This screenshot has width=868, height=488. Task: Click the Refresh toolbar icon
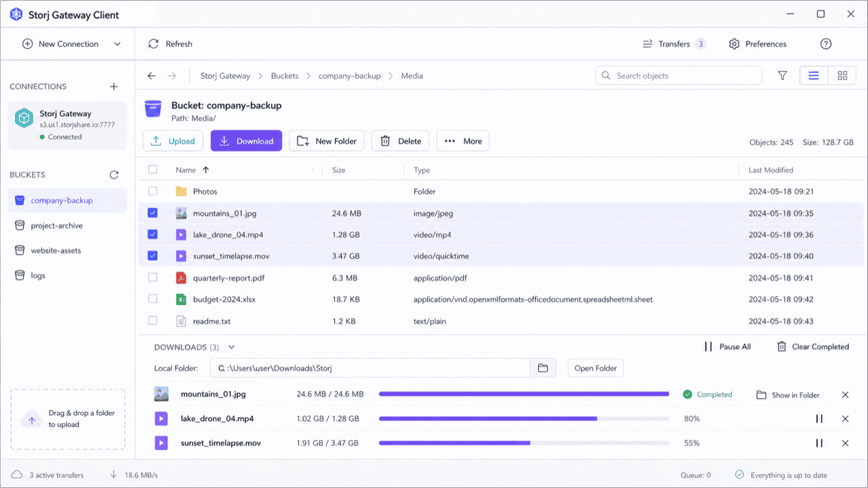(153, 44)
